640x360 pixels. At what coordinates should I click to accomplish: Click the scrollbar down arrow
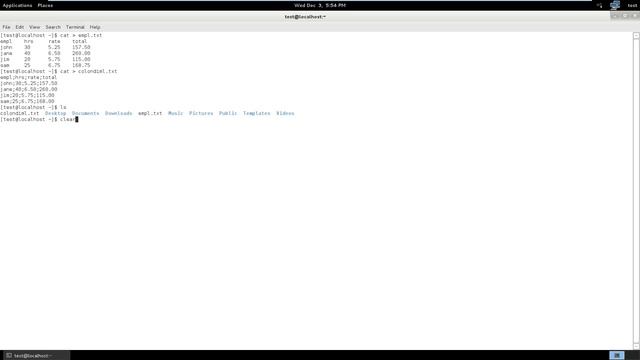pyautogui.click(x=636, y=346)
